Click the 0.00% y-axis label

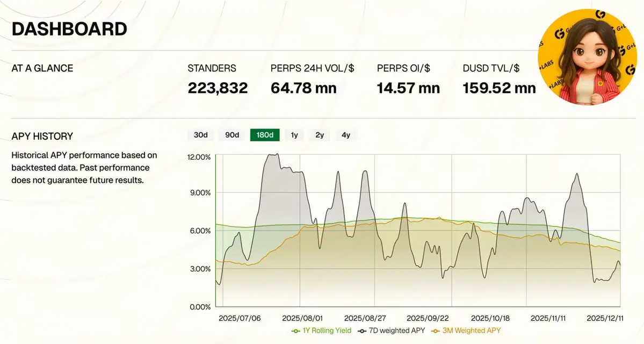(200, 307)
